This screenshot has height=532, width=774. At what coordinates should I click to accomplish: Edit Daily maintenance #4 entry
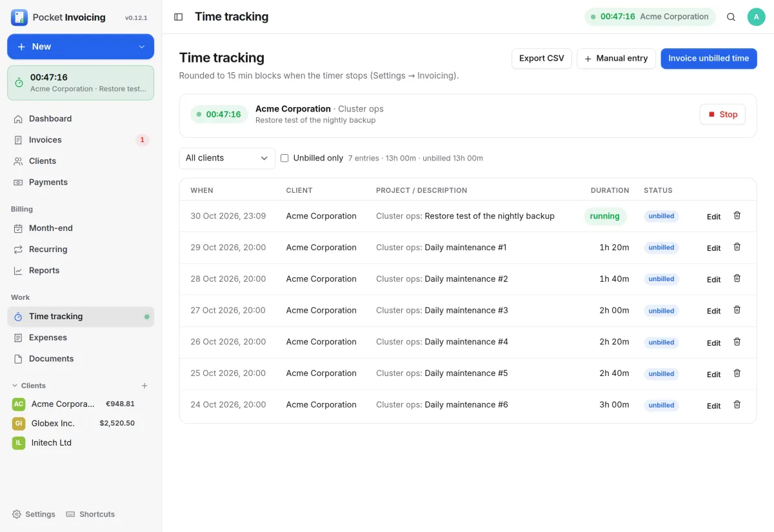pyautogui.click(x=713, y=343)
